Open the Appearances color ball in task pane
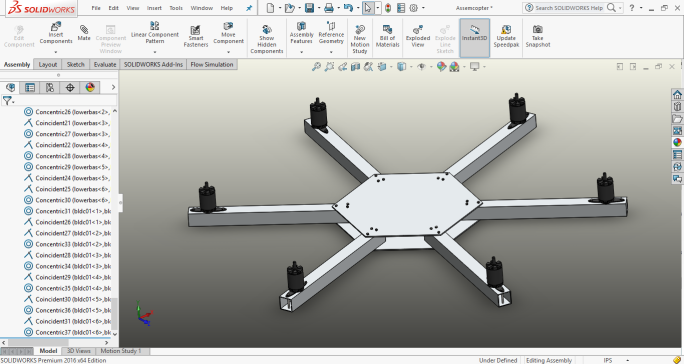The height and width of the screenshot is (364, 684). coord(677,142)
